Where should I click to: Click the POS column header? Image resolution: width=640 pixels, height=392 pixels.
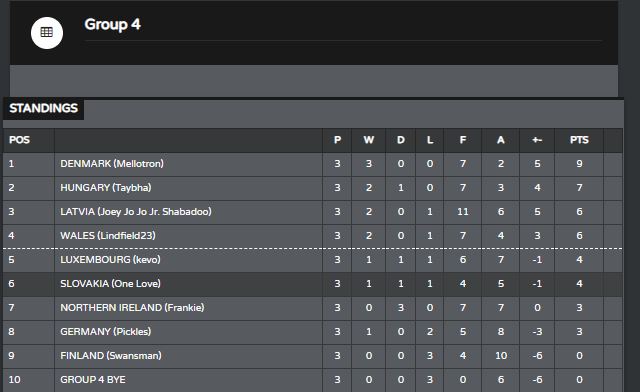click(19, 140)
